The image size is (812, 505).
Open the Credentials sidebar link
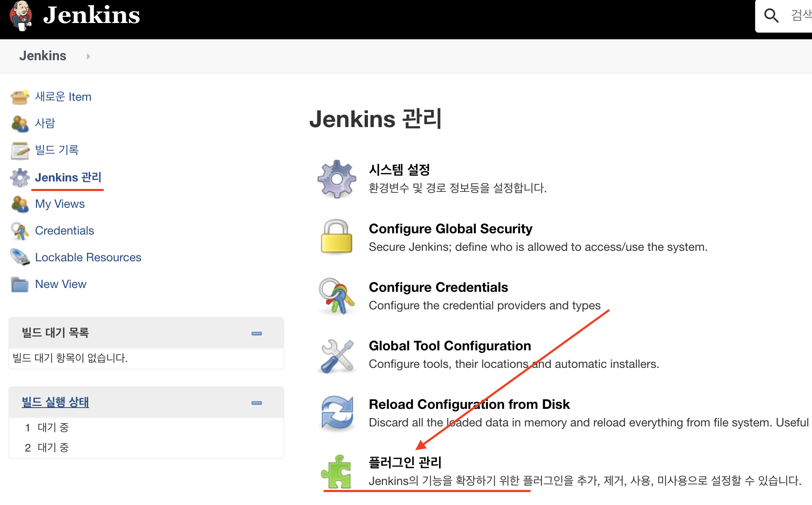(x=64, y=231)
